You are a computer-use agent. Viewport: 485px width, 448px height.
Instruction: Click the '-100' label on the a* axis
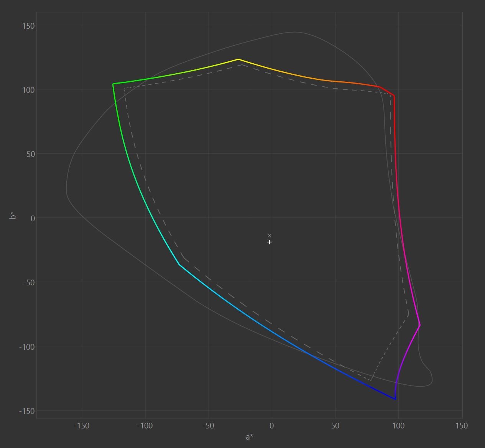(145, 426)
